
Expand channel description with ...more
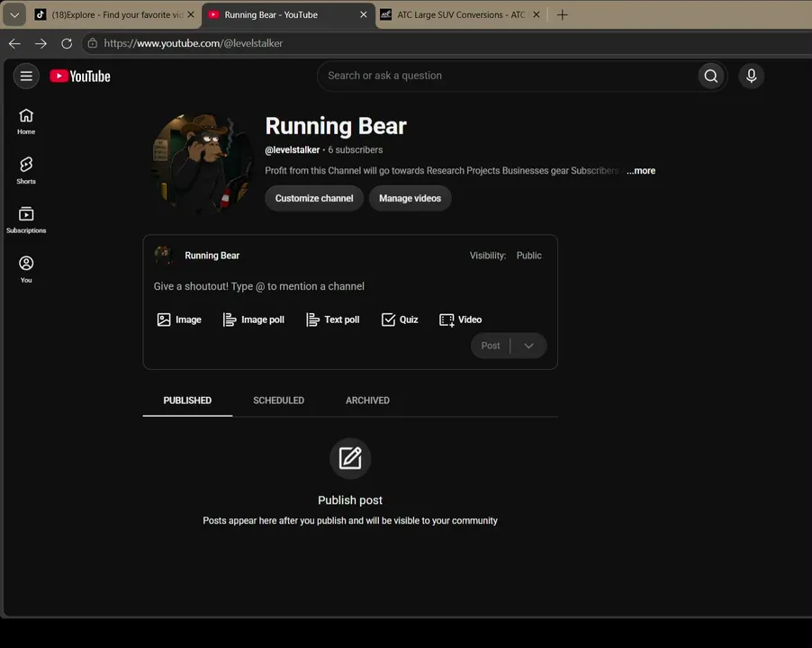[x=641, y=171]
